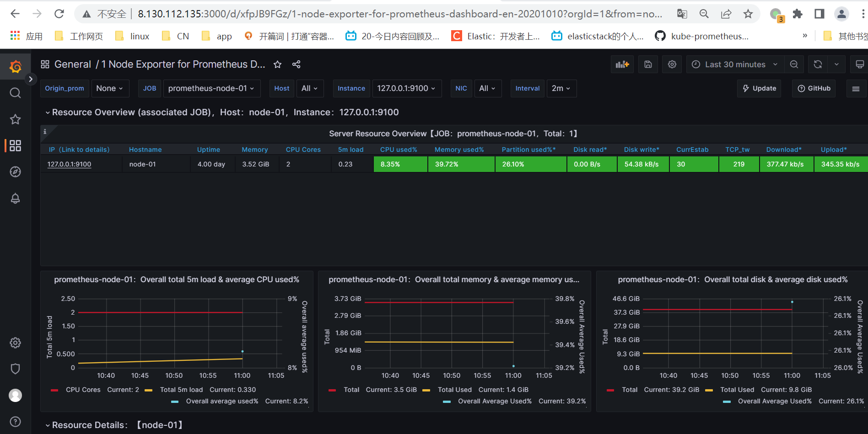Zoom out the time range
The image size is (868, 434).
pyautogui.click(x=794, y=64)
